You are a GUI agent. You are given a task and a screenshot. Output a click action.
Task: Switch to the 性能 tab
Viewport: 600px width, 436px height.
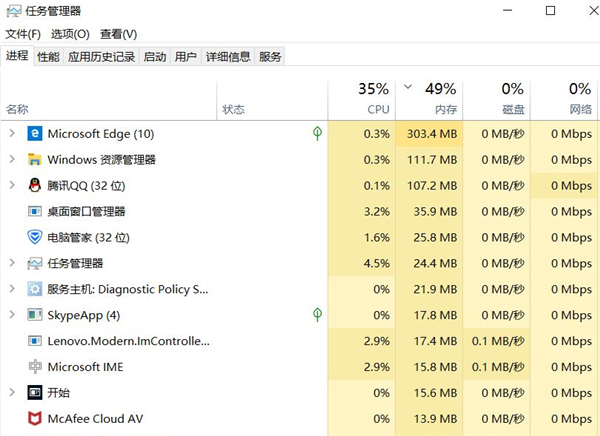(x=48, y=57)
